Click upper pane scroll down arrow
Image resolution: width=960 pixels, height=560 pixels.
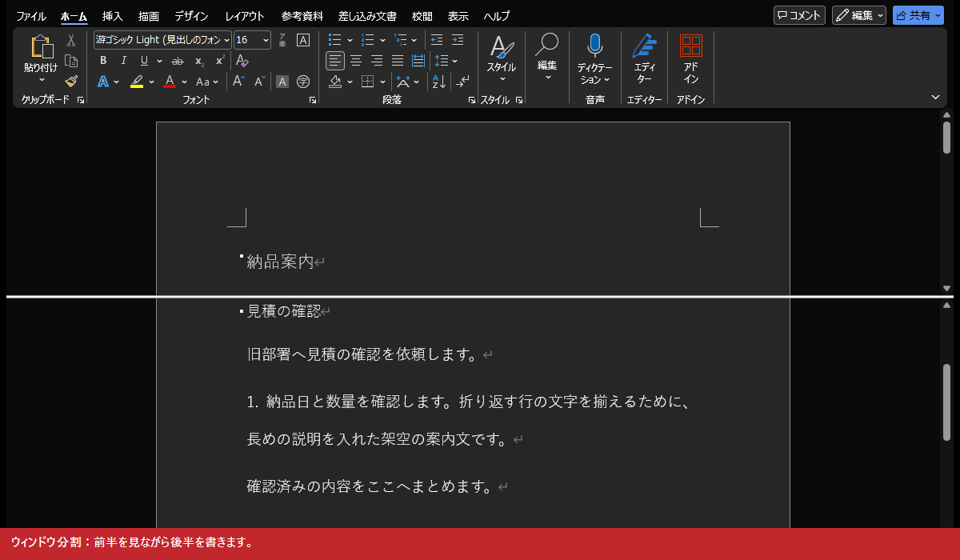946,288
